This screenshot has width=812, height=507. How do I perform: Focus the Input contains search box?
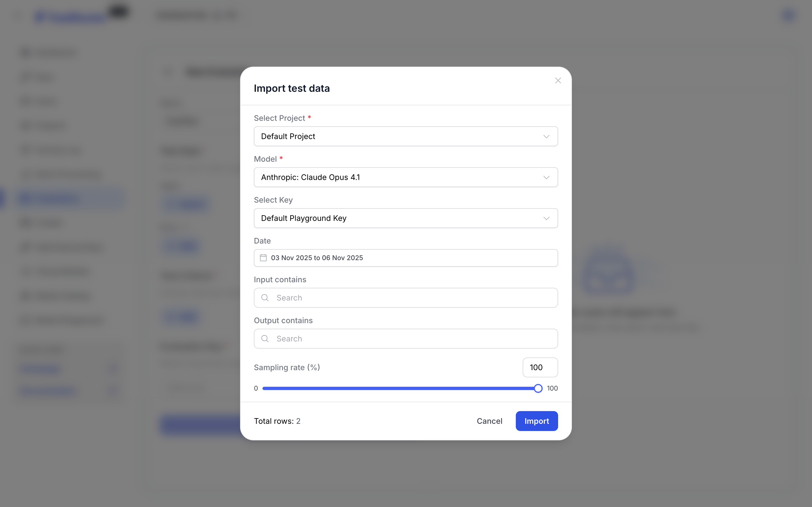[x=413, y=298]
